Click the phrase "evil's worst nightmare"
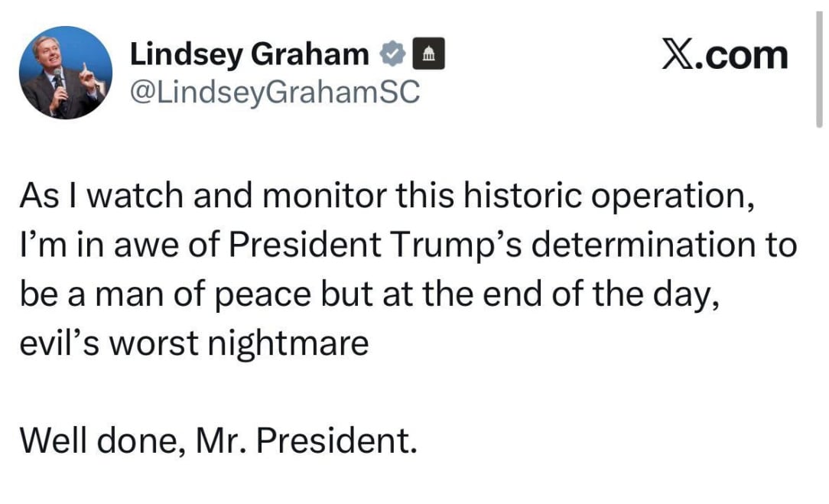The height and width of the screenshot is (504, 829). pyautogui.click(x=194, y=343)
